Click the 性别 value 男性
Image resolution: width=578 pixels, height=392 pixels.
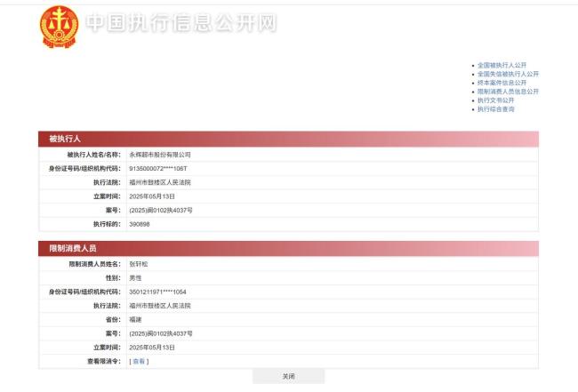point(135,278)
